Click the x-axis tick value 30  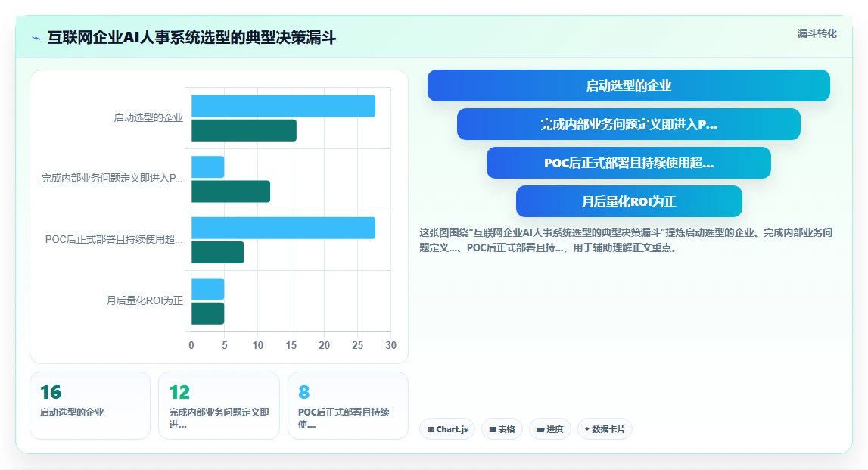coord(390,345)
